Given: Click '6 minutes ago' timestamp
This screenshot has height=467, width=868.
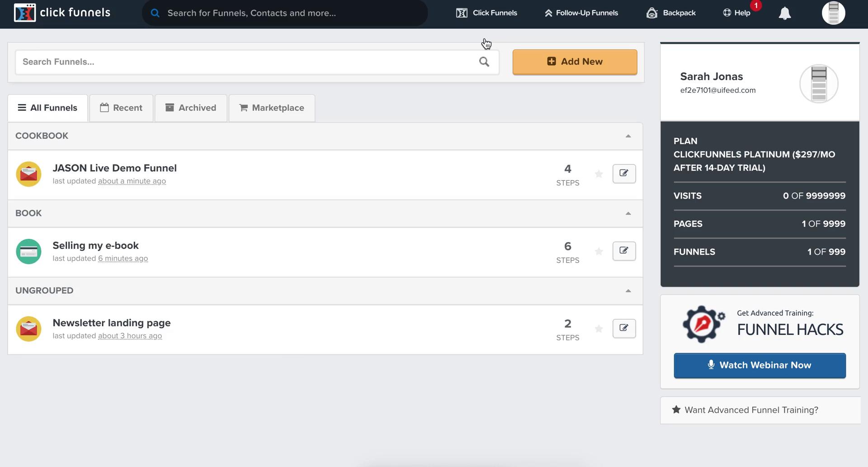Looking at the screenshot, I should point(123,259).
